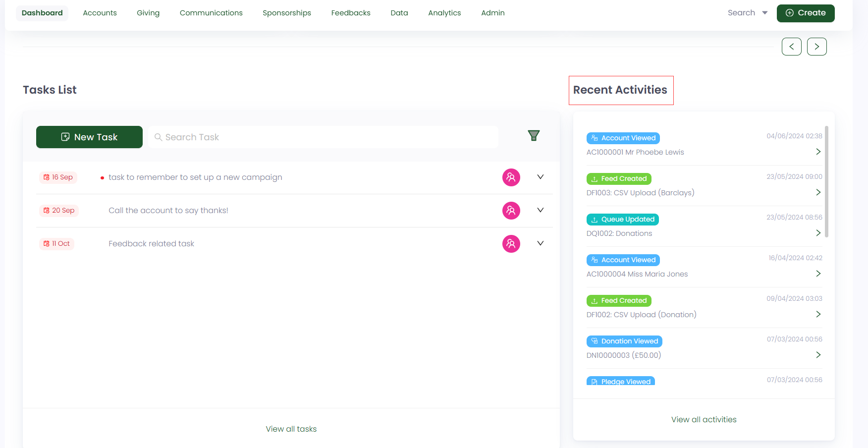868x448 pixels.
Task: Click timestamp 04/06/2024 02:38
Action: tap(794, 136)
